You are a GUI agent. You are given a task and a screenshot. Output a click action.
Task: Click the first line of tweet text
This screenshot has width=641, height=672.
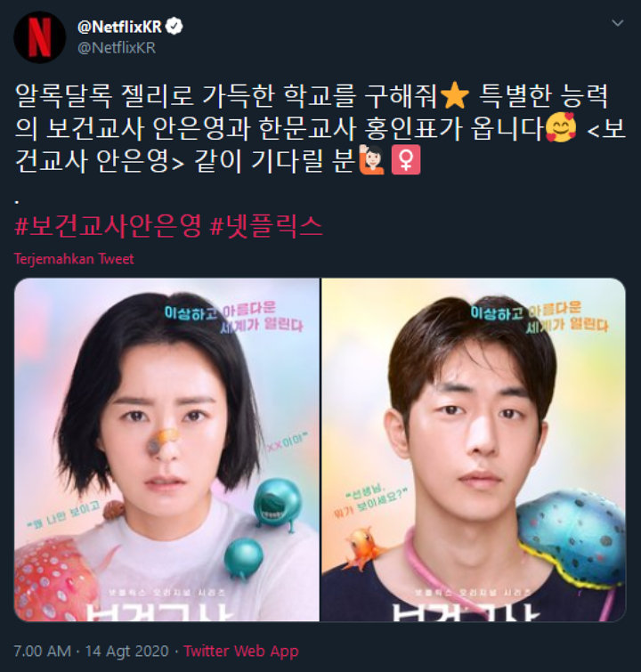coord(312,95)
